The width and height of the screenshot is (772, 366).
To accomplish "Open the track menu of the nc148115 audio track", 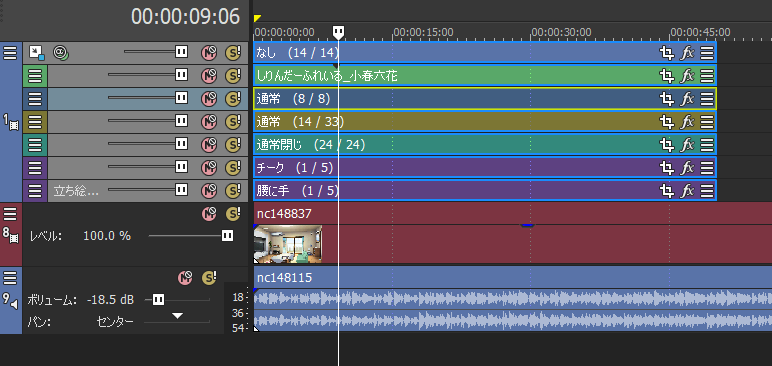I will pos(10,278).
